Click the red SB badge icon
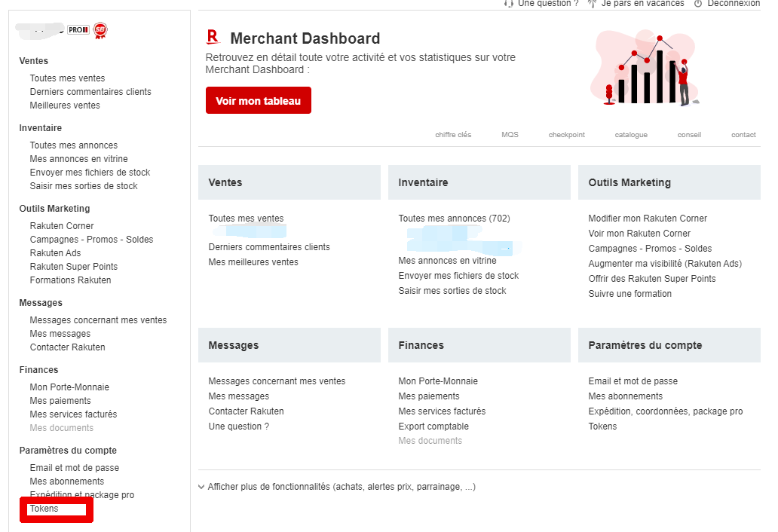Screen dimensions: 778x532 click(100, 30)
